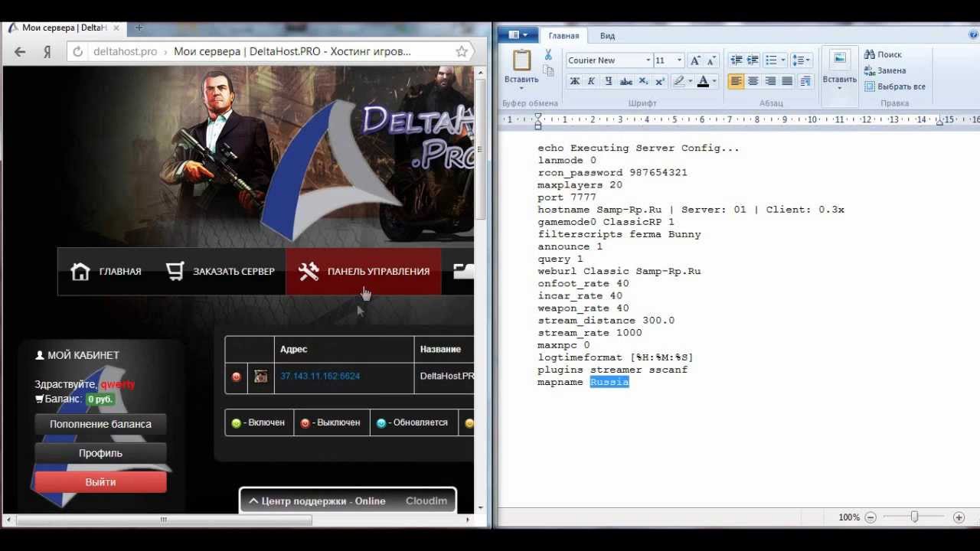980x551 pixels.
Task: Click the WordPad paste clipboard icon
Action: 521,60
